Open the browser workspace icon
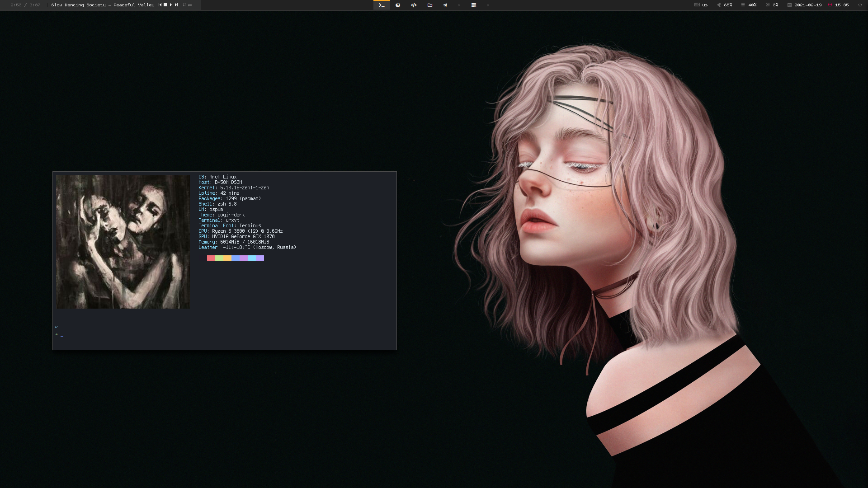The height and width of the screenshot is (488, 868). tap(398, 5)
